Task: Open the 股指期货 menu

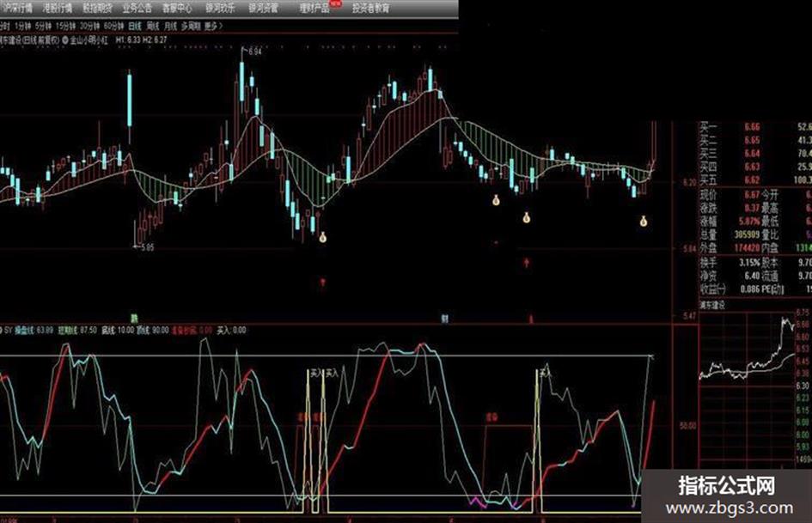Action: pos(97,8)
